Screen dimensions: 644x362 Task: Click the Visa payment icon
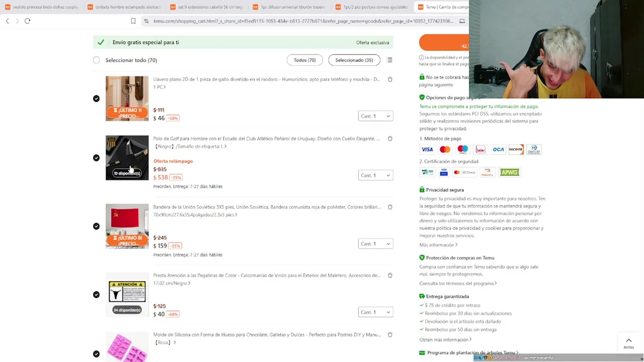[x=427, y=149]
